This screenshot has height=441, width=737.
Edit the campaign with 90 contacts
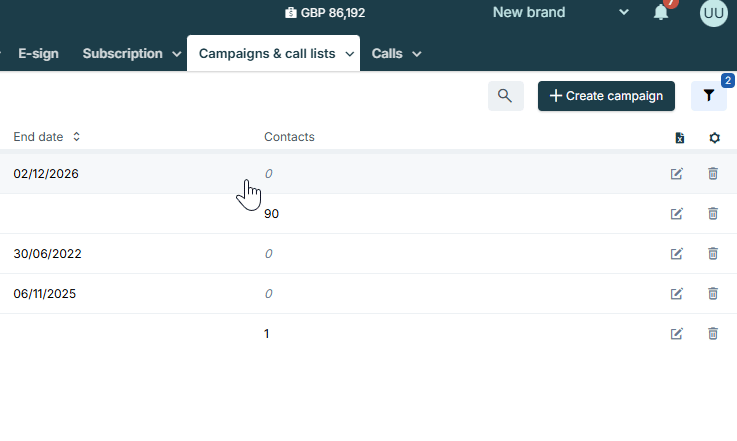[x=676, y=213]
